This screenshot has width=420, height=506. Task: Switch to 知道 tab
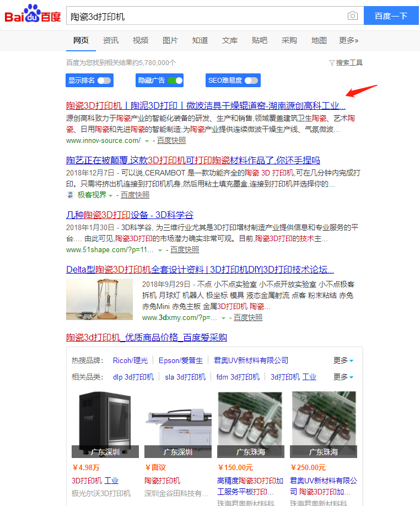pos(200,40)
